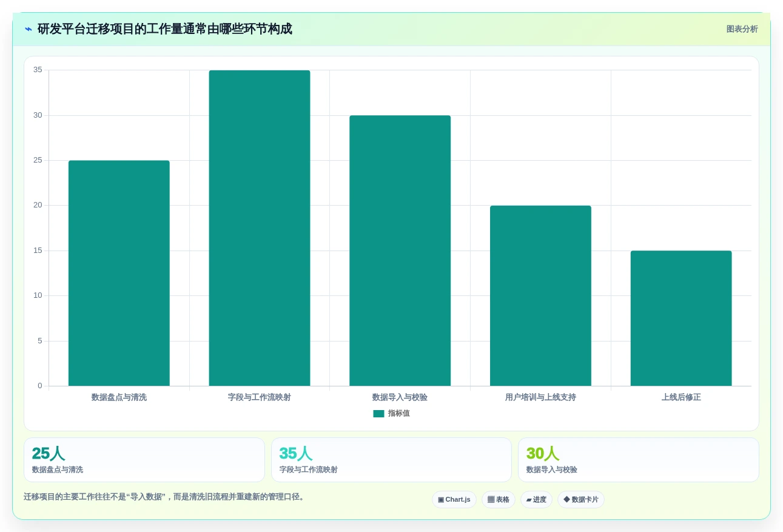
Task: Click the 上线后修正 bar in the chart
Action: pyautogui.click(x=681, y=318)
